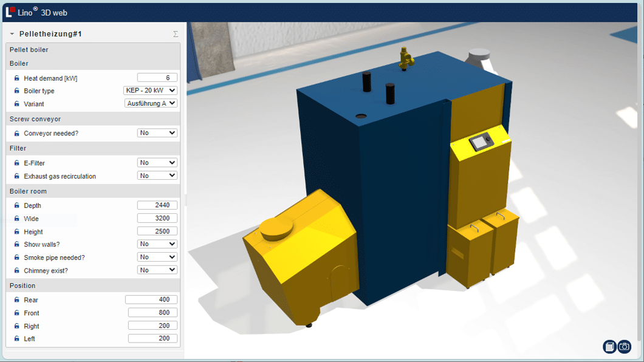Open the Boiler type dropdown
Image resolution: width=644 pixels, height=362 pixels.
[x=150, y=90]
